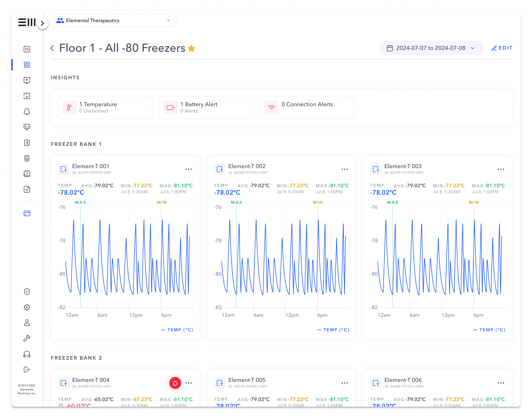Click the EDIT button
The height and width of the screenshot is (418, 532).
pos(502,48)
